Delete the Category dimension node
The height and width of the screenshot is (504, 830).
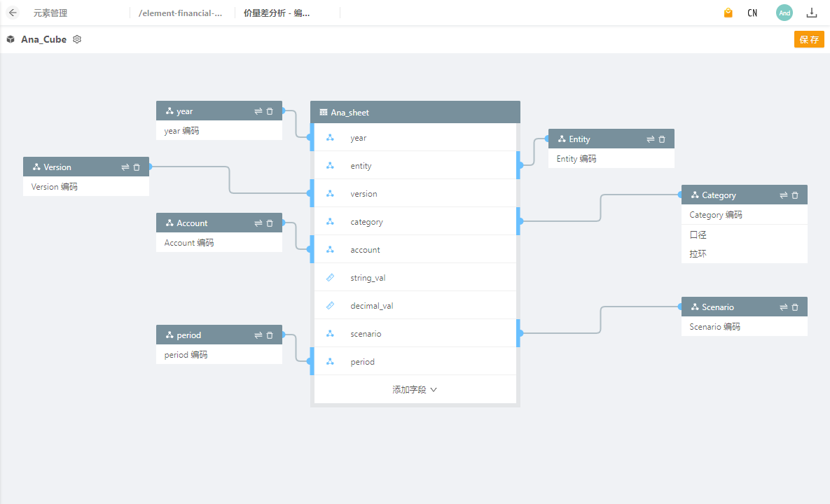795,195
